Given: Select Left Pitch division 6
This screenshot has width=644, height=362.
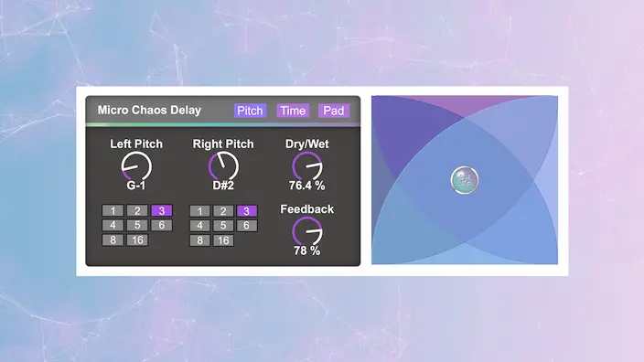Looking at the screenshot, I should click(161, 225).
